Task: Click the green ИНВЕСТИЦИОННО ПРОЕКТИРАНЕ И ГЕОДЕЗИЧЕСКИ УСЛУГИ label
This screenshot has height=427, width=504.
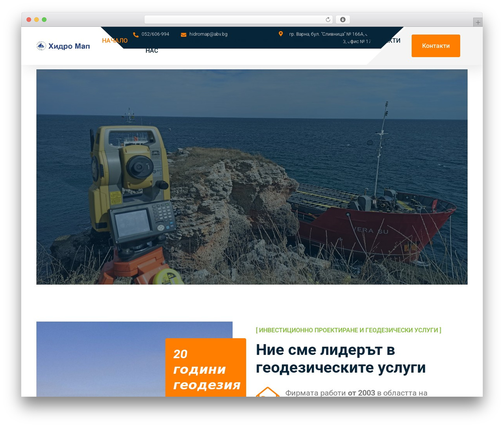Action: pos(348,330)
